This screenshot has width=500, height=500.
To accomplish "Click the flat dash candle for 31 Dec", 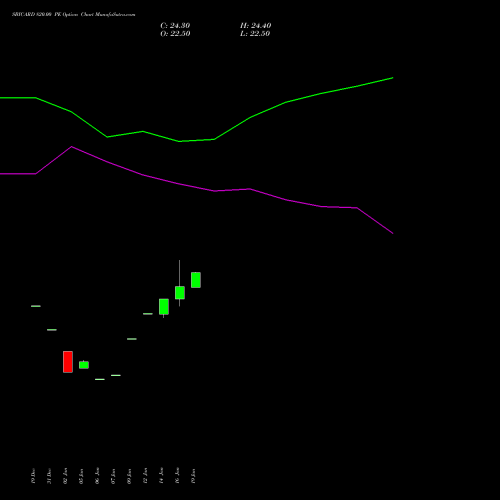I will 52,330.
